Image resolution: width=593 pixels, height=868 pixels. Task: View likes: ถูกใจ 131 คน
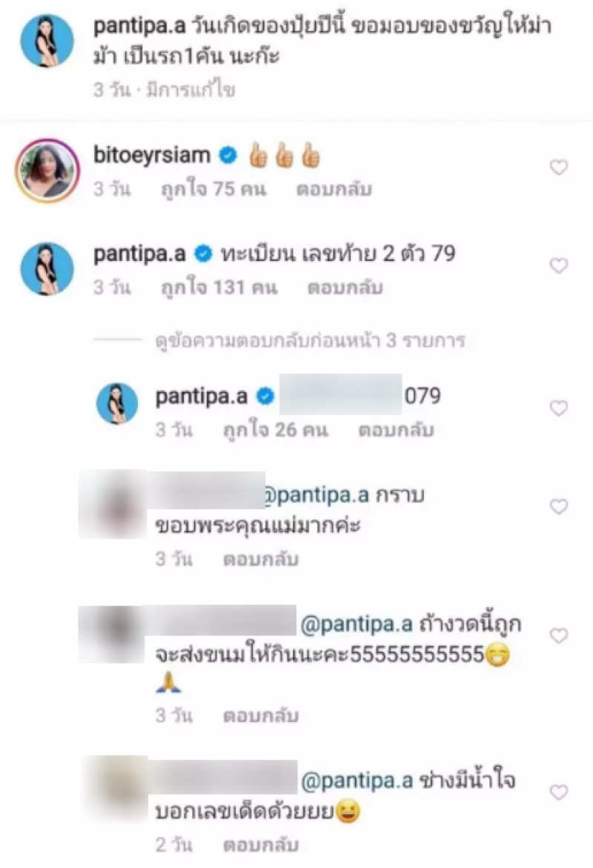coord(219,288)
